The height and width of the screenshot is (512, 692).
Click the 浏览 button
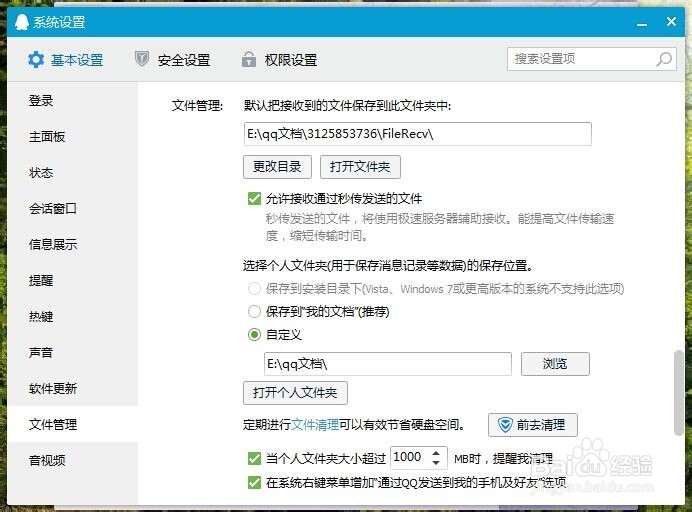point(555,364)
